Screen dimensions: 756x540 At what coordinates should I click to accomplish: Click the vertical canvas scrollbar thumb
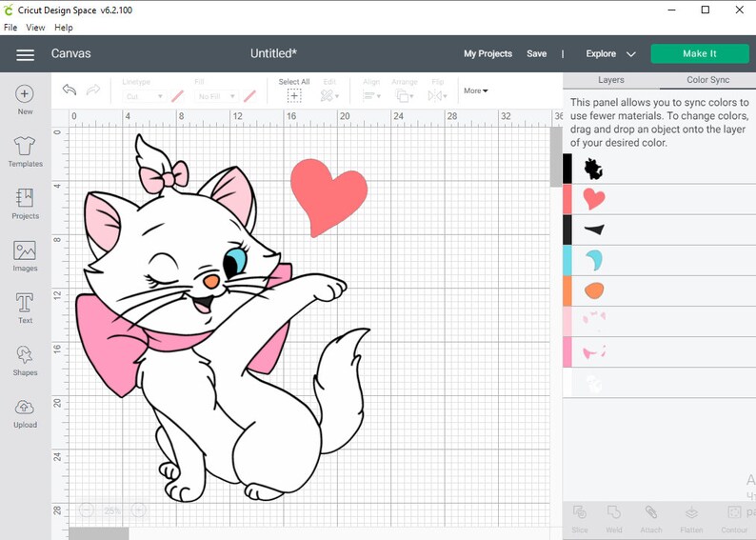click(556, 157)
